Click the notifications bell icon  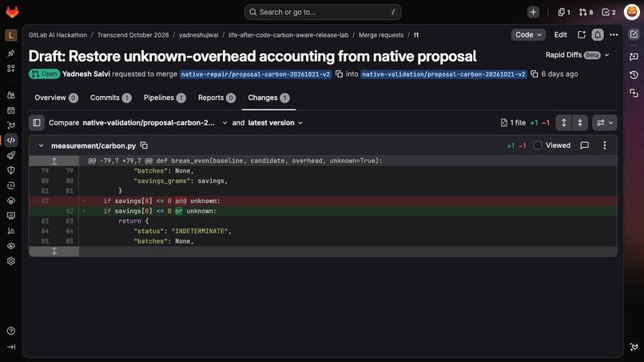[597, 35]
